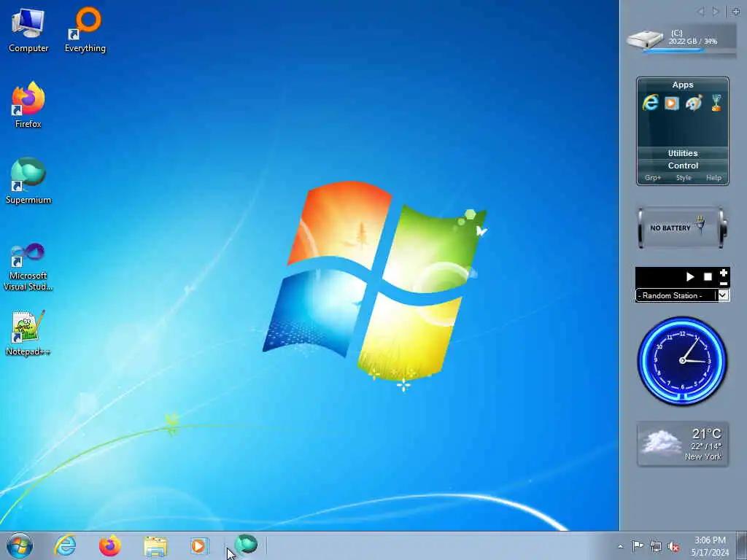Select the Everything search shortcut
This screenshot has width=747, height=560.
point(85,30)
